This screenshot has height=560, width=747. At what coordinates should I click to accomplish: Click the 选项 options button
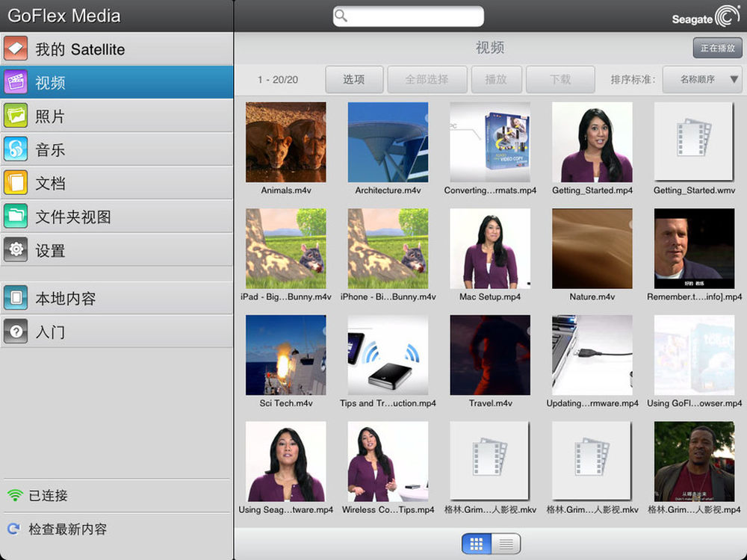click(x=354, y=79)
